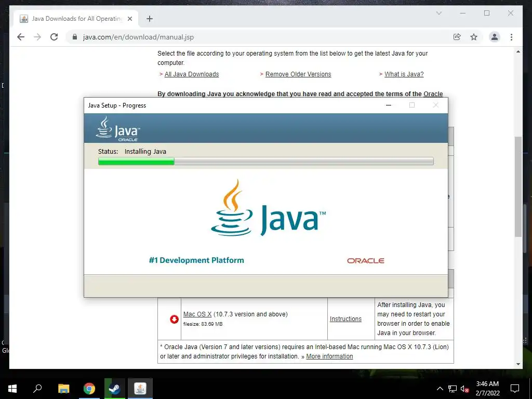Minimize the Java Setup window
The image size is (532, 399).
(389, 105)
